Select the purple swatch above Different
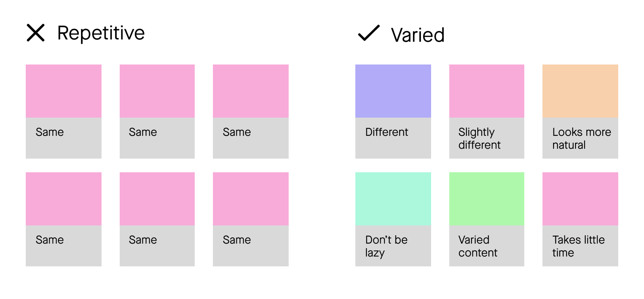The image size is (644, 299). click(x=393, y=91)
